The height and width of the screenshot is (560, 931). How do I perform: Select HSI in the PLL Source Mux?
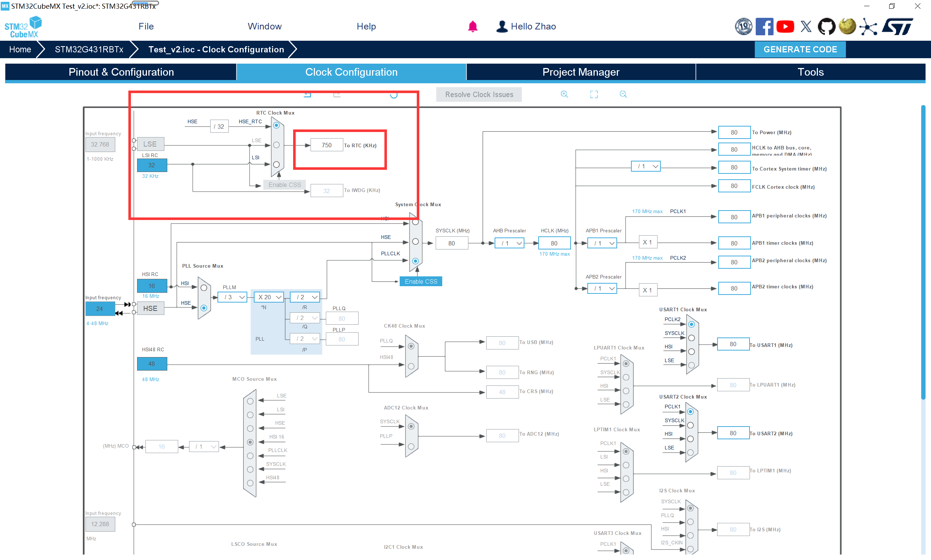click(204, 288)
